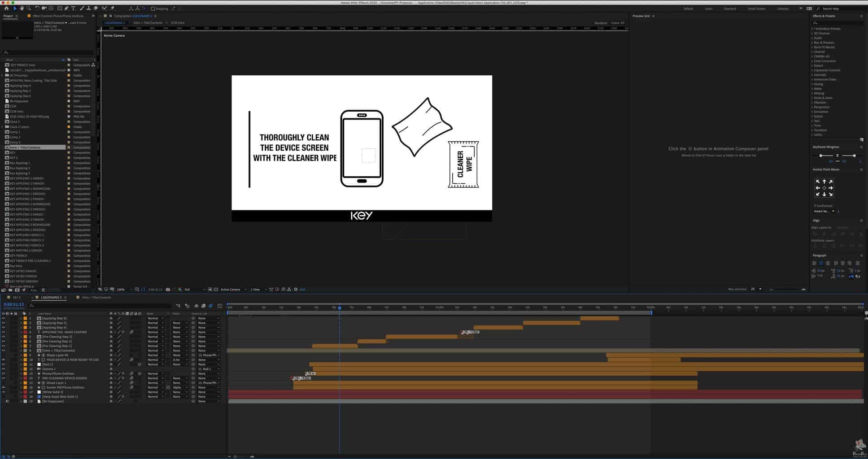Select the Type text tool

coord(74,8)
